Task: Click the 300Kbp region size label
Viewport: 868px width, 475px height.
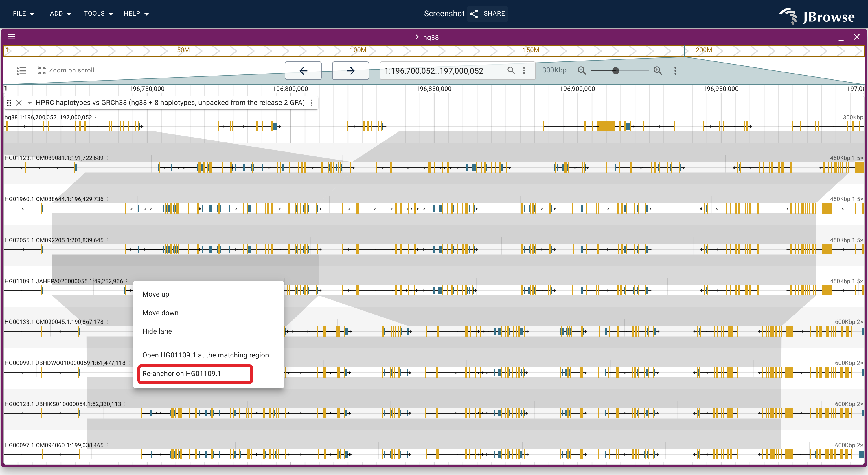Action: pyautogui.click(x=554, y=70)
